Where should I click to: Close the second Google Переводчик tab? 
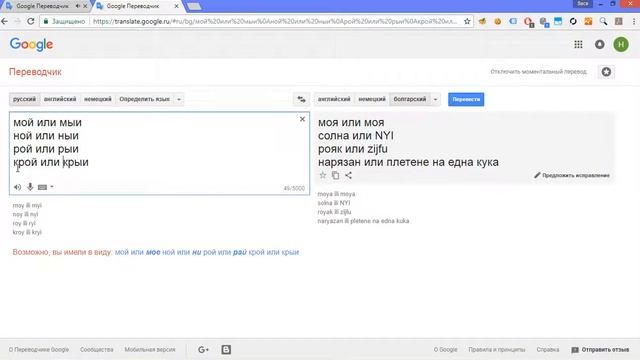coord(176,6)
